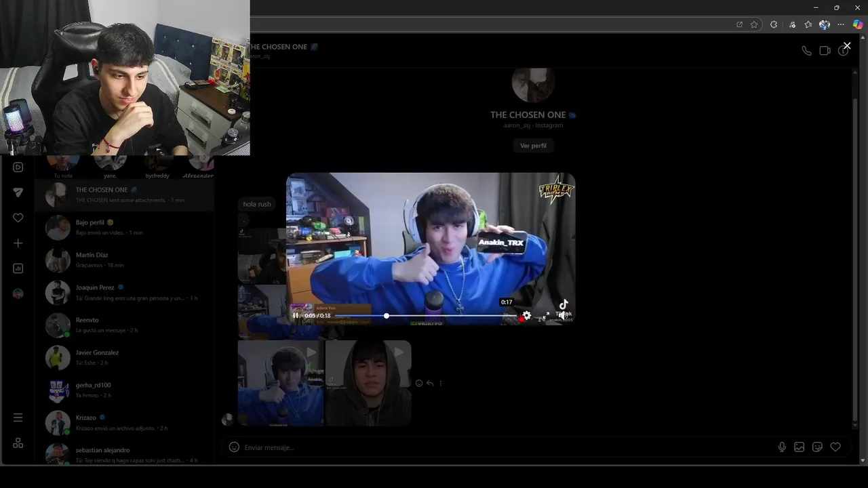Open the sebastian alejandro conversation
The height and width of the screenshot is (488, 868).
click(124, 454)
